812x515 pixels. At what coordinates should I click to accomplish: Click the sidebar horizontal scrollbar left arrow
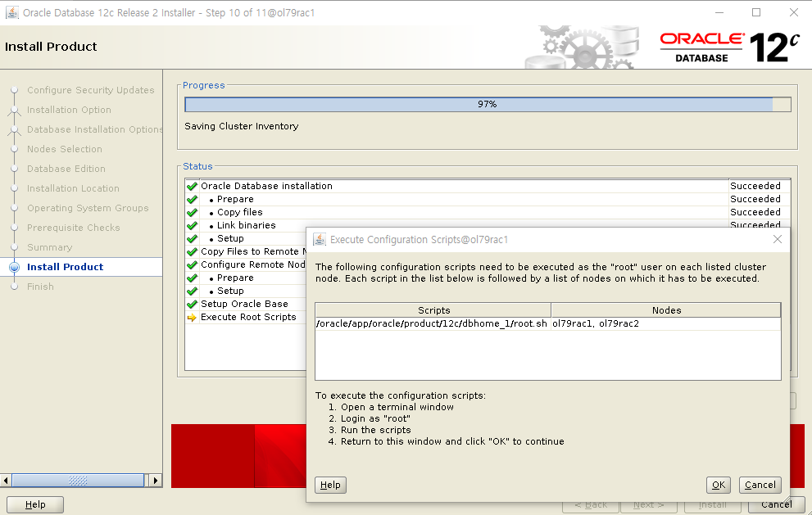click(6, 481)
